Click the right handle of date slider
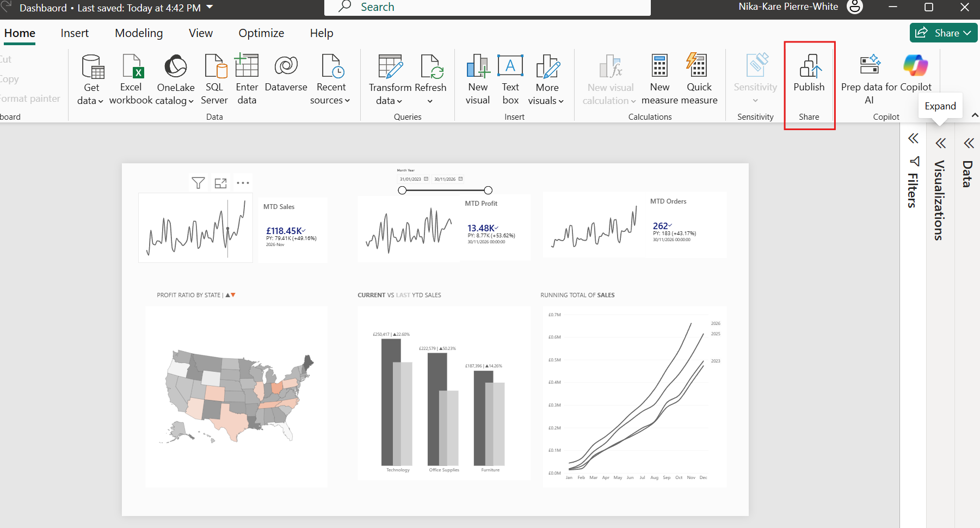The height and width of the screenshot is (528, 980). [x=488, y=190]
